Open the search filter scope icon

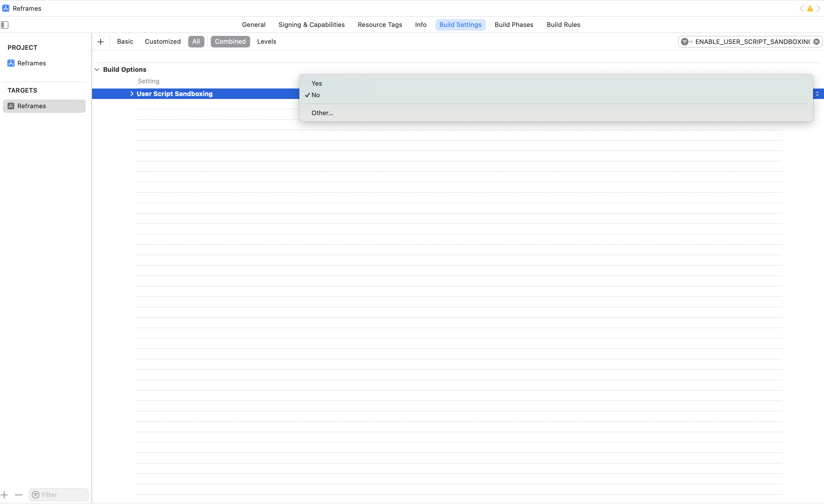pyautogui.click(x=686, y=42)
